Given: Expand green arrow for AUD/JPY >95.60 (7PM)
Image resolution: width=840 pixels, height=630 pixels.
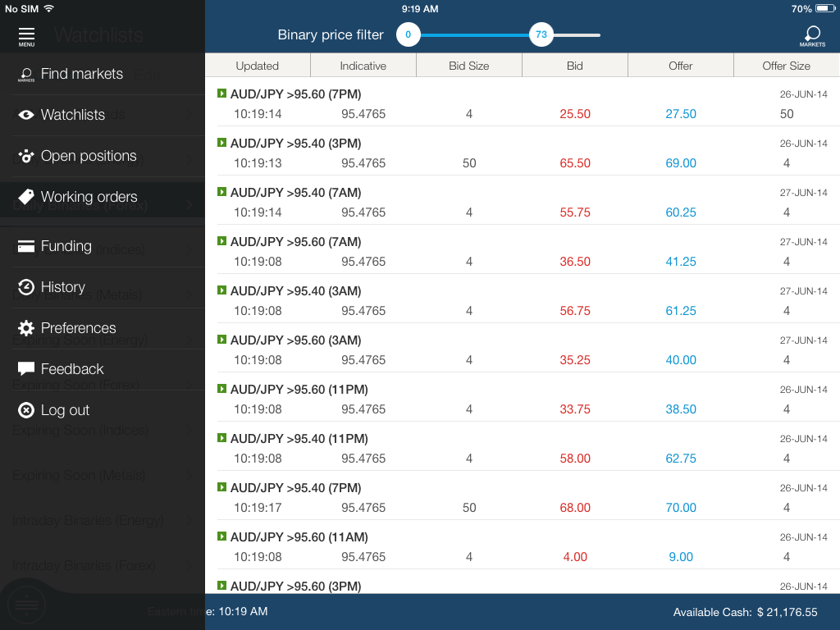Looking at the screenshot, I should (221, 94).
